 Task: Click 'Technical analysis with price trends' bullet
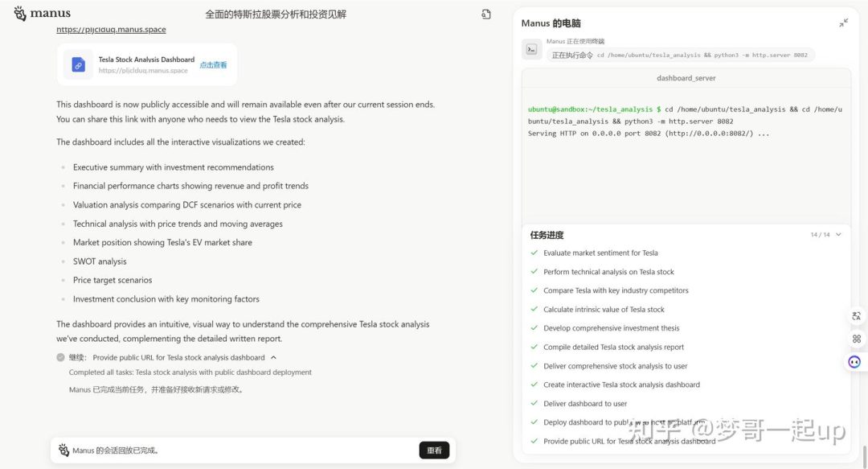[178, 224]
